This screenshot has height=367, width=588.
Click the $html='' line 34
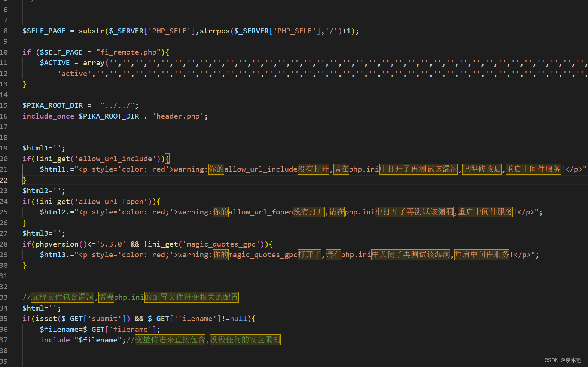coord(42,308)
